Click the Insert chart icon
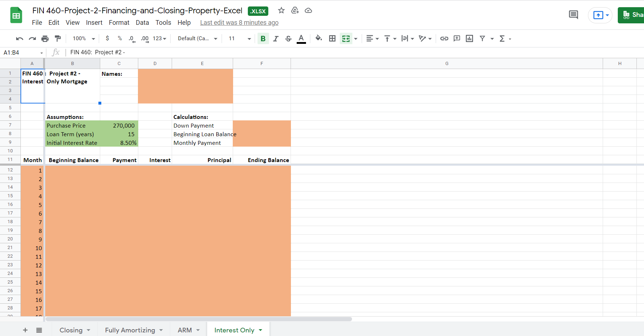Screen dimensions: 644x336 (469, 38)
